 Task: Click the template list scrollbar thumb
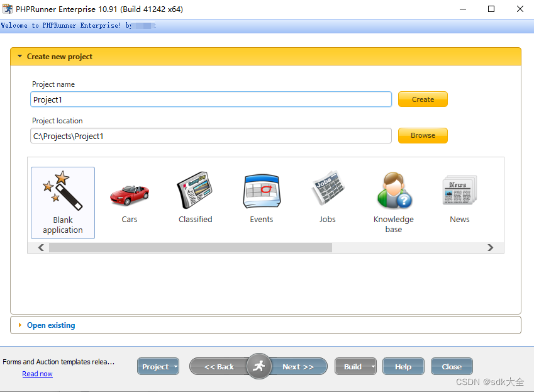191,248
